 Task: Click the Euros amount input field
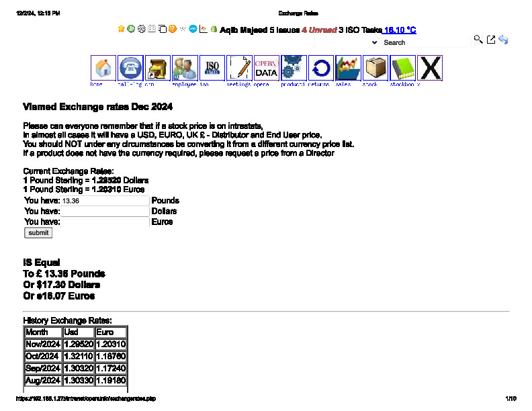pos(105,222)
